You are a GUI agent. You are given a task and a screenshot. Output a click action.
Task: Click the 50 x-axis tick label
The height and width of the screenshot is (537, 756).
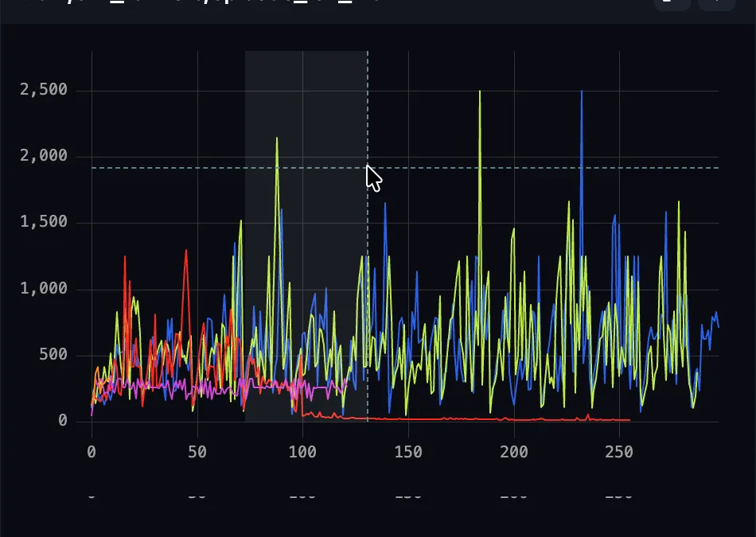[x=197, y=452]
